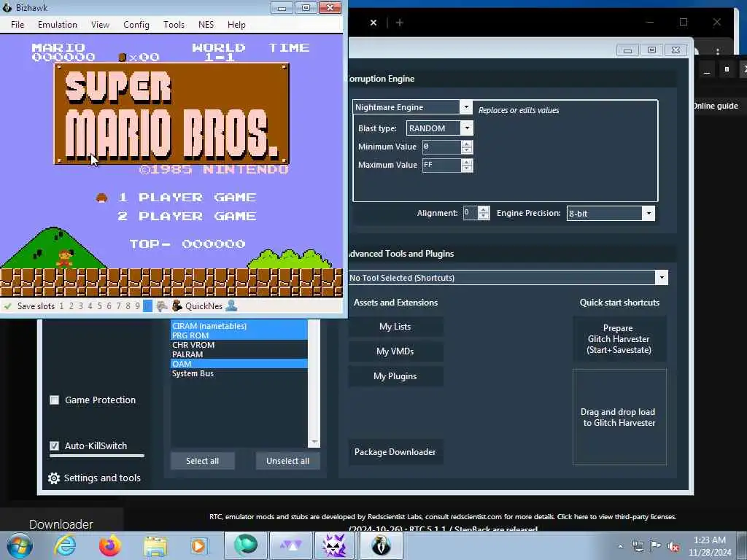Switch to the purple triangles app on taskbar

[290, 545]
